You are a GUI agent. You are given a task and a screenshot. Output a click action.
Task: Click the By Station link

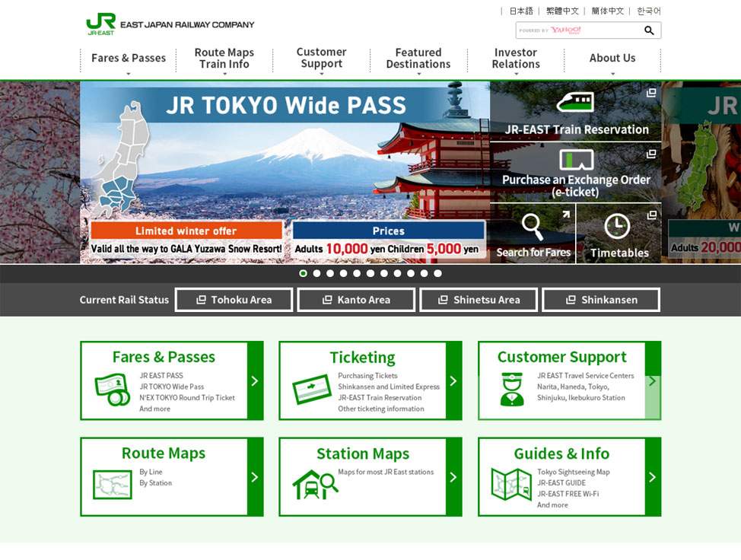(x=155, y=483)
